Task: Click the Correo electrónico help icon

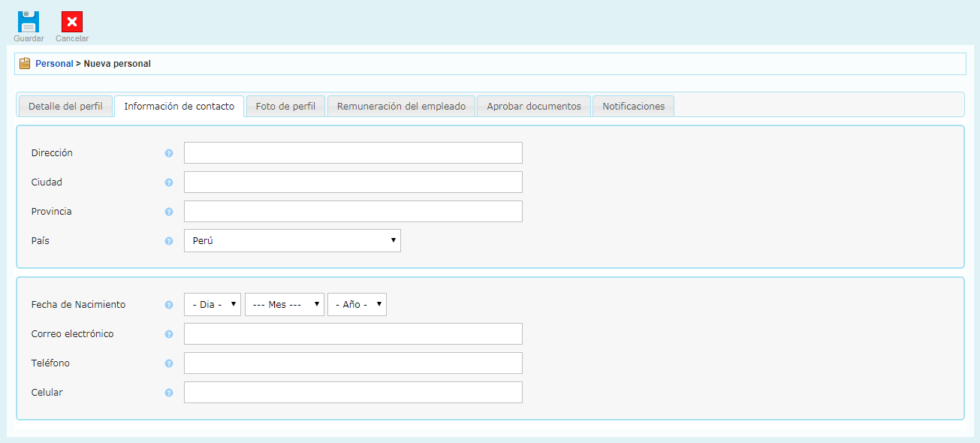Action: pyautogui.click(x=169, y=334)
